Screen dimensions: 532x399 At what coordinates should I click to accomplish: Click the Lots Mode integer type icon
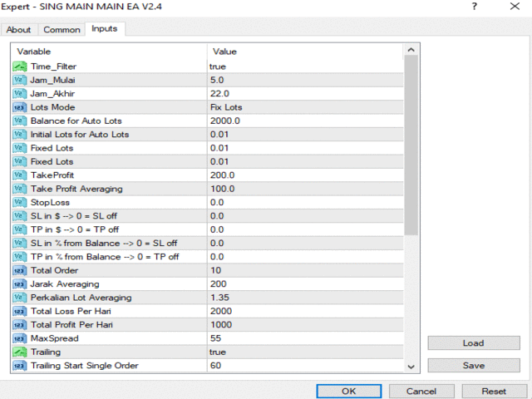click(x=20, y=107)
